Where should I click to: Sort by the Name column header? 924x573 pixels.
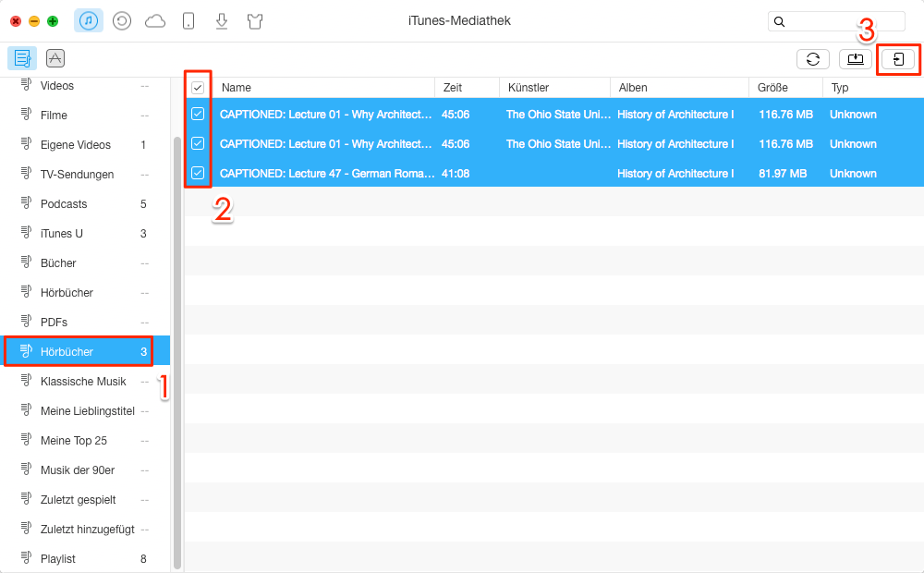tap(322, 87)
